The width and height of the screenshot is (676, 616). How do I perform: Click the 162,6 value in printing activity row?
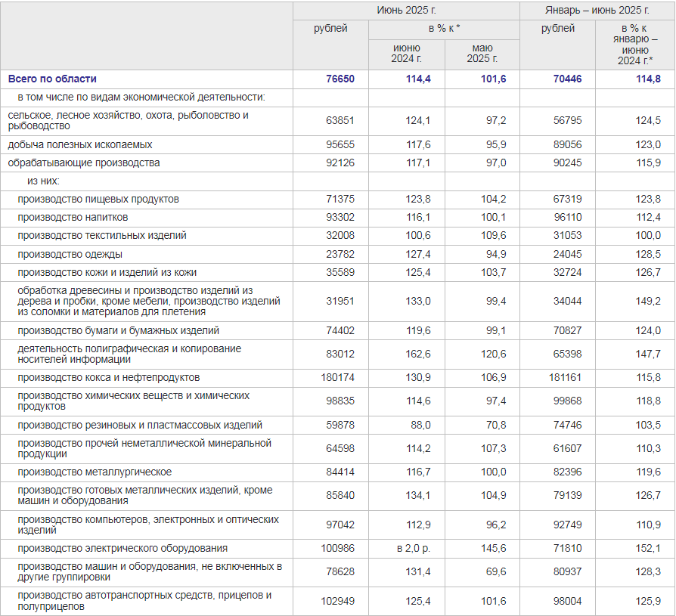click(417, 354)
